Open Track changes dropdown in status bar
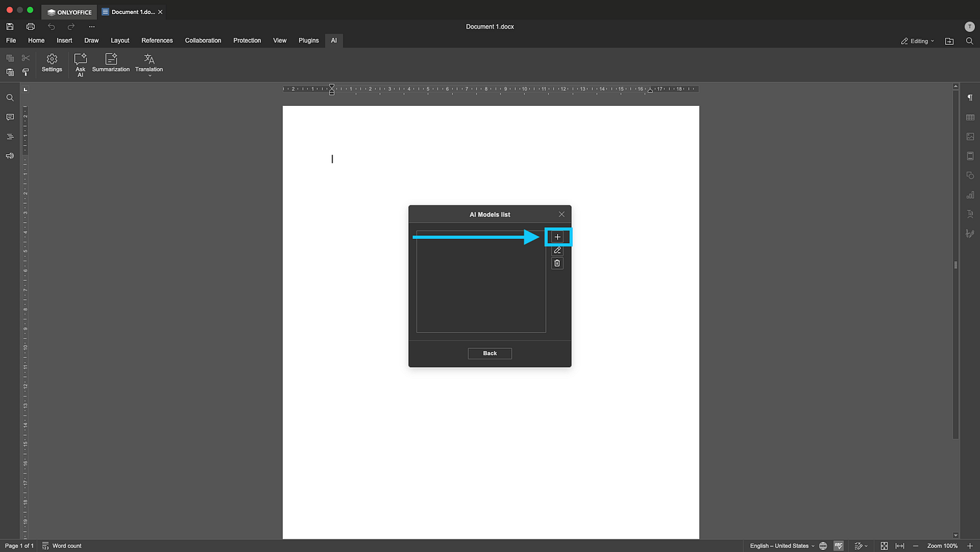 point(861,546)
